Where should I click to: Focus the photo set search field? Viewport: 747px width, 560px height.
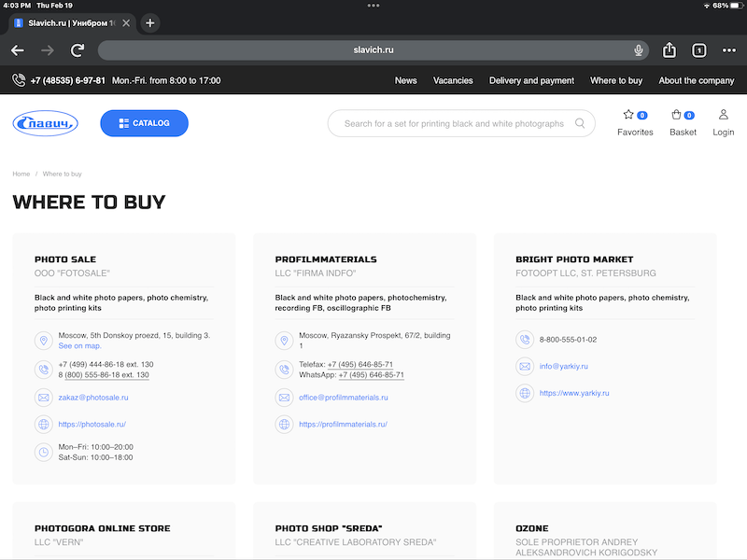(x=453, y=123)
